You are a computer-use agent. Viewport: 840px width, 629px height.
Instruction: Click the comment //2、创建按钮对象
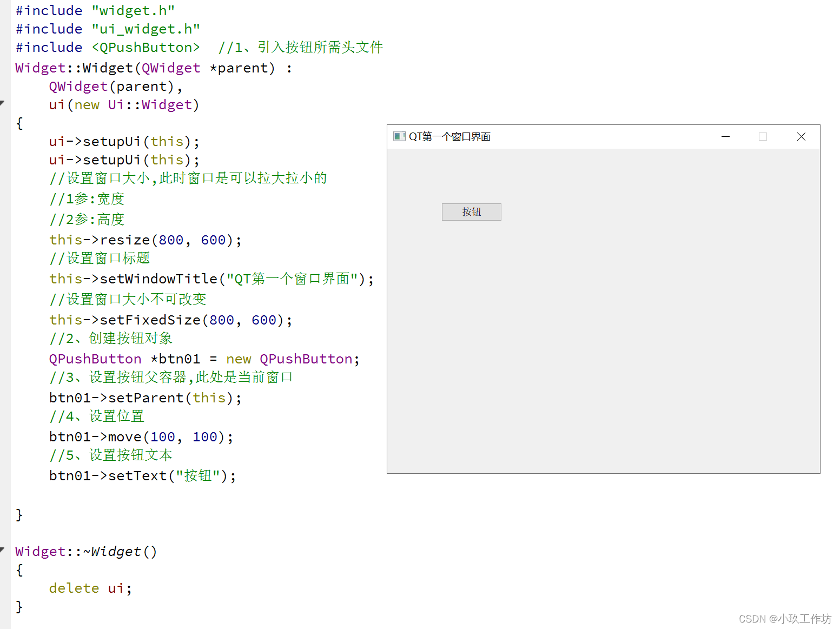111,339
